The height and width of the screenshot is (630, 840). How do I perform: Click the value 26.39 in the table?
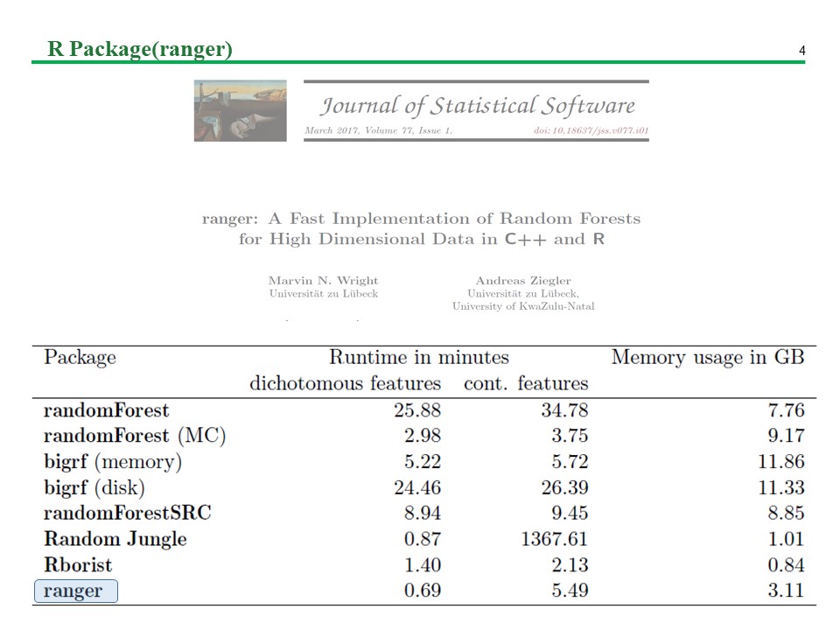[x=564, y=487]
